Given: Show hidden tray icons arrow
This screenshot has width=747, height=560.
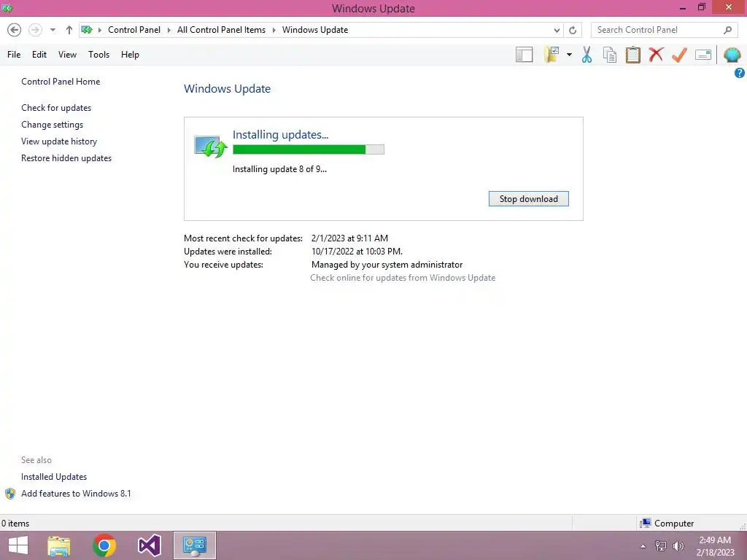Looking at the screenshot, I should coord(643,546).
